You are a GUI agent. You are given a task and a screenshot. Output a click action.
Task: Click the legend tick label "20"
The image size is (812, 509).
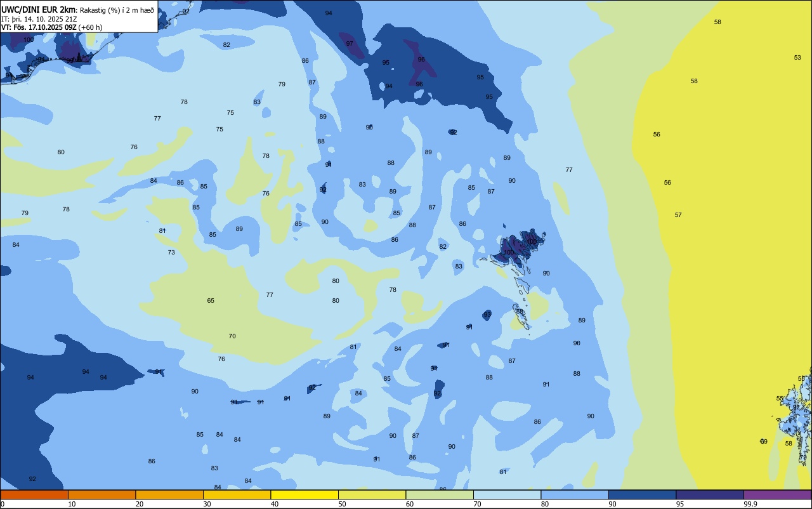pos(139,504)
